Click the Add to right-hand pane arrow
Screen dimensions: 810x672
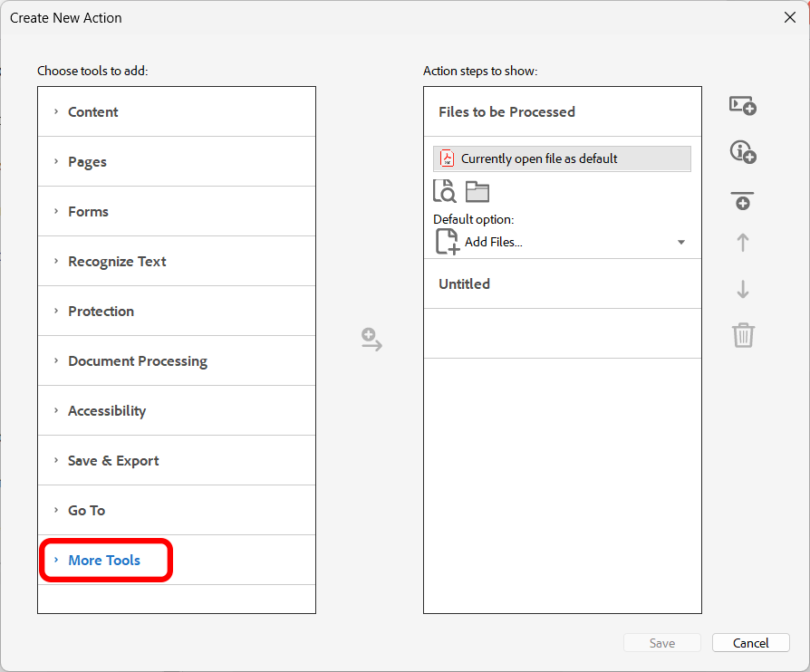pos(371,341)
